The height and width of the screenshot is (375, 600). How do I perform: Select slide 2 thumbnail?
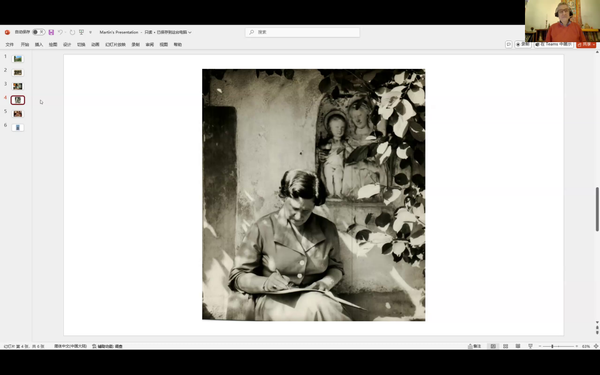pos(18,72)
